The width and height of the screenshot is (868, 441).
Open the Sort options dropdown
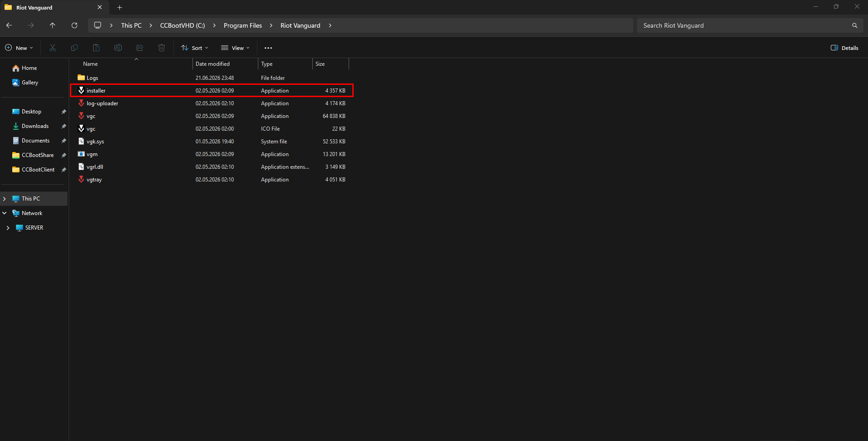pos(195,48)
